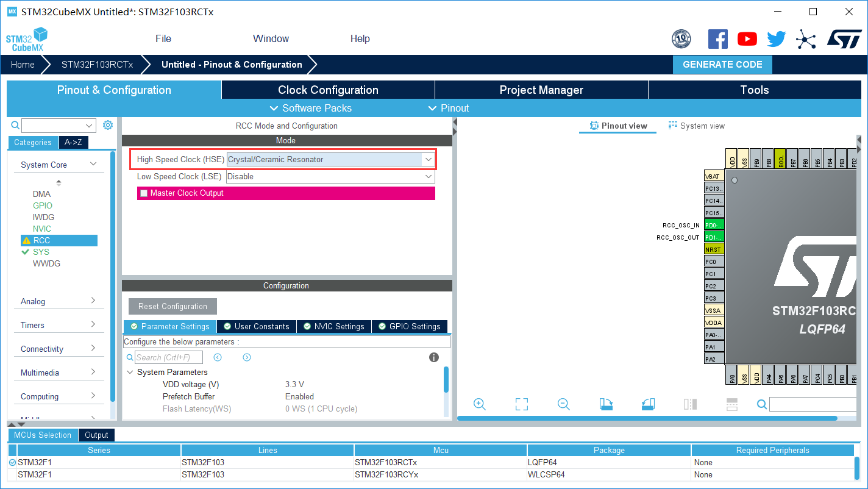Open the ST Twitter icon
The height and width of the screenshot is (489, 868).
777,40
